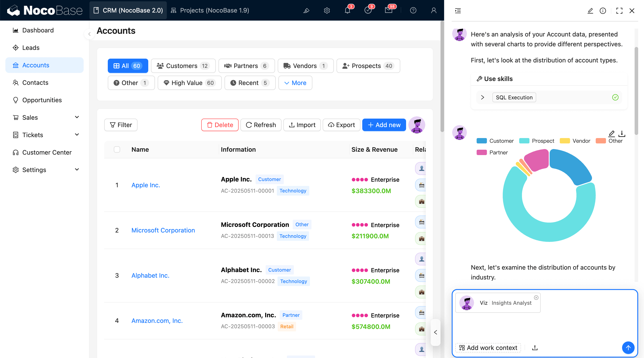Image resolution: width=644 pixels, height=358 pixels.
Task: Select the Prospects filter tab
Action: [368, 66]
